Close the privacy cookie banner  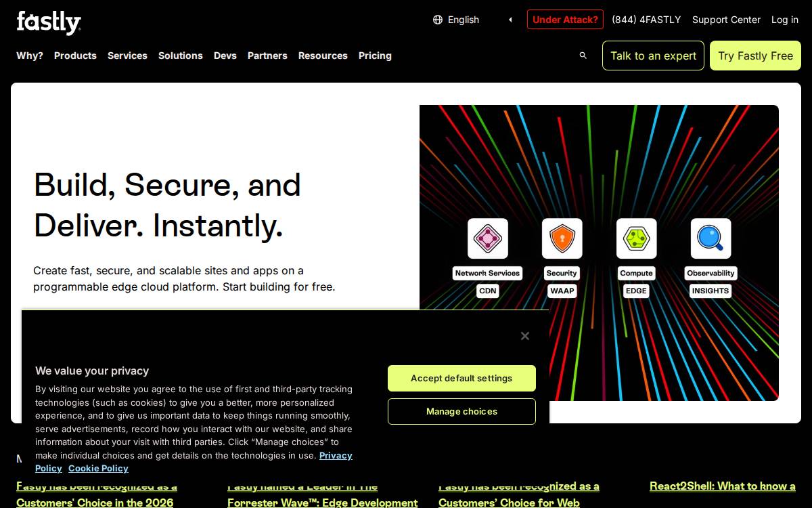coord(524,336)
